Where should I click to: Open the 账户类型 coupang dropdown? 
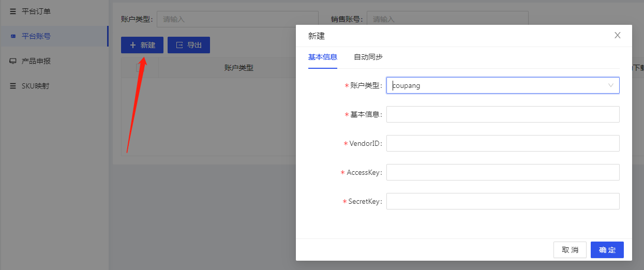[x=503, y=85]
